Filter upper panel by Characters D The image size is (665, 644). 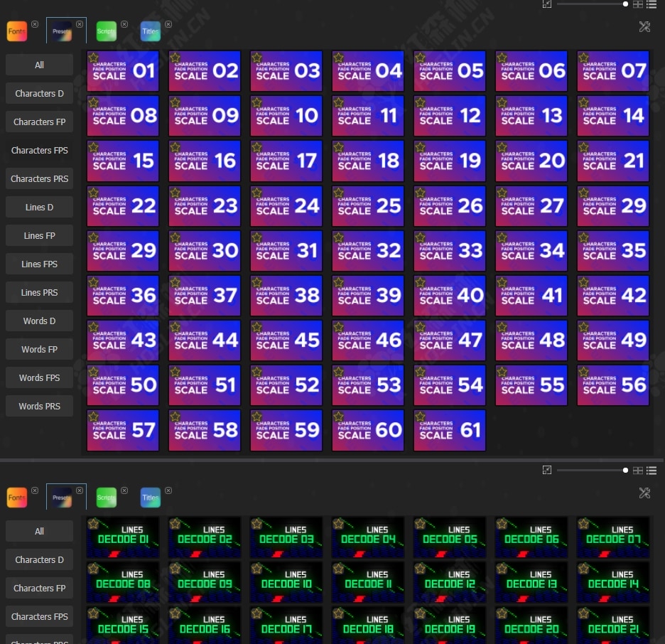pos(40,93)
